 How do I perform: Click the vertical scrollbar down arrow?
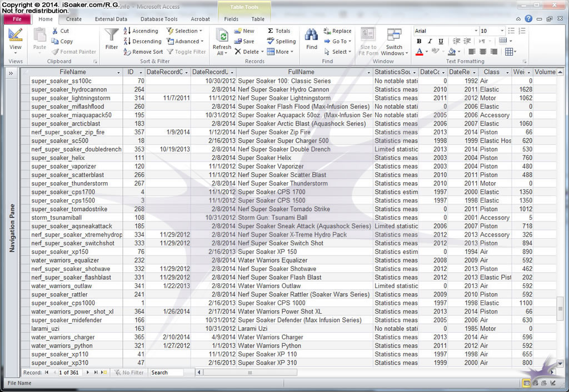click(560, 363)
